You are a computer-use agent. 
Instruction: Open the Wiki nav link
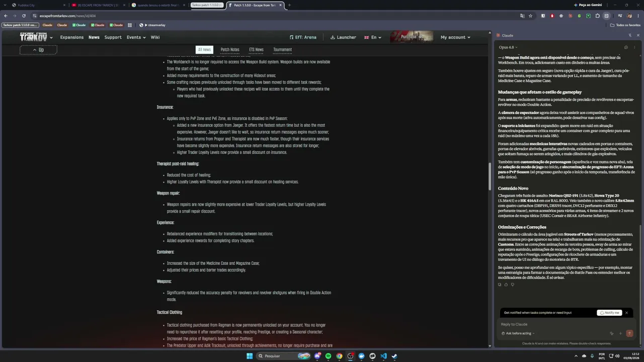point(155,37)
